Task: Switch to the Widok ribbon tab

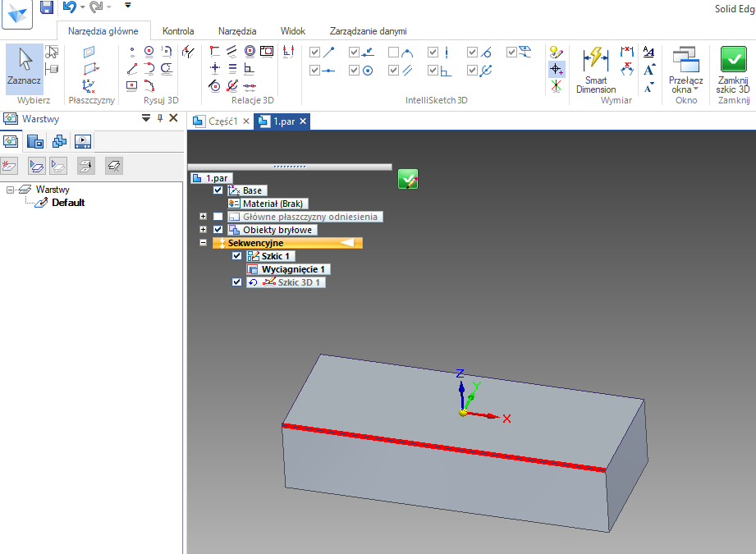Action: 293,31
